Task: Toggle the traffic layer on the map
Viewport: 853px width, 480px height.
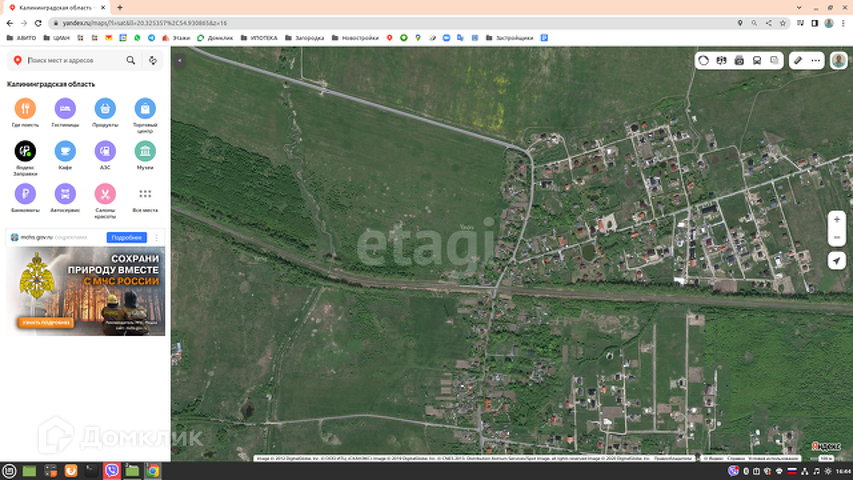Action: tap(704, 60)
